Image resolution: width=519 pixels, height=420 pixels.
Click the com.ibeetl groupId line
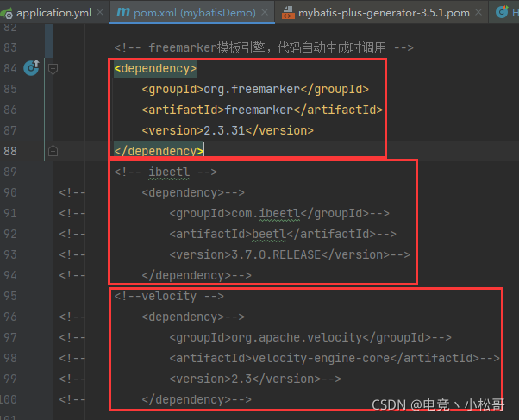(279, 213)
